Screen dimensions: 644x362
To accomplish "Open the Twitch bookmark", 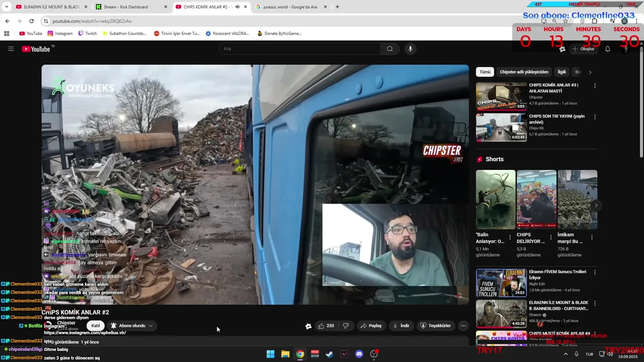I will tap(88, 34).
